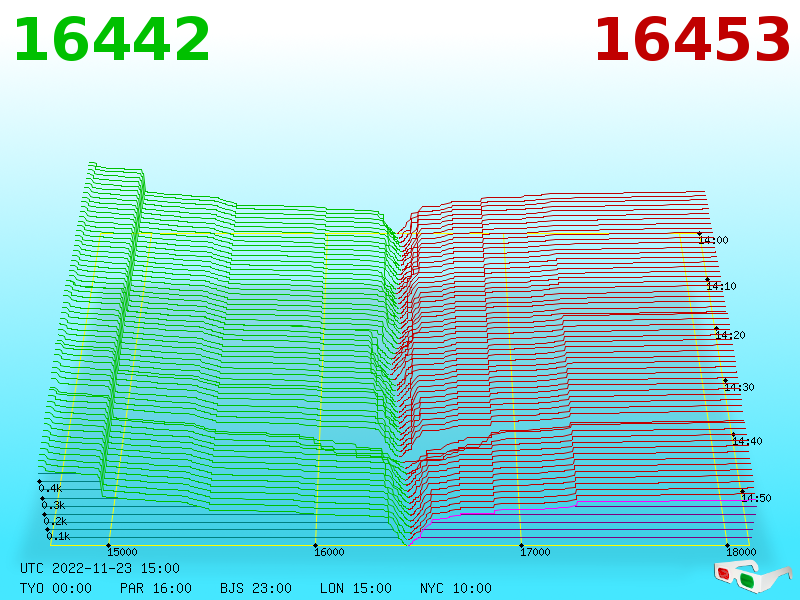Click the TYO 00:00 clock
800x600 pixels.
(x=56, y=588)
